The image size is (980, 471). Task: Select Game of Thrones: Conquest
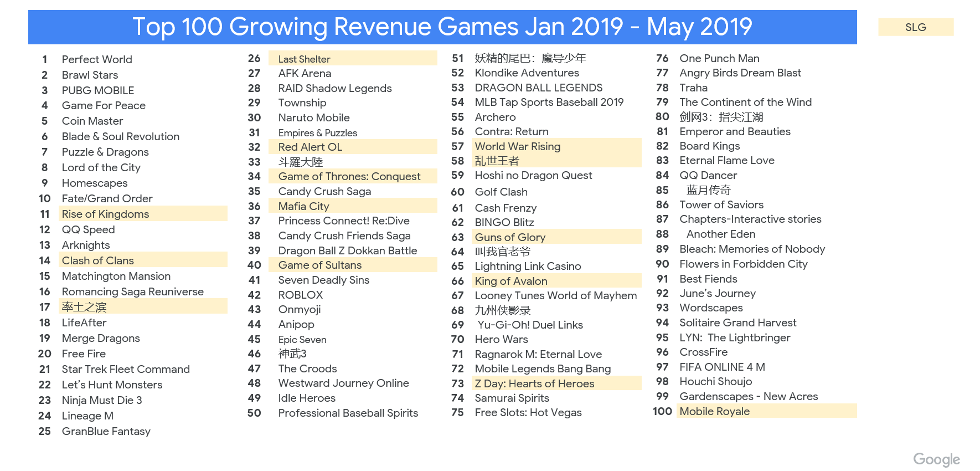point(349,176)
